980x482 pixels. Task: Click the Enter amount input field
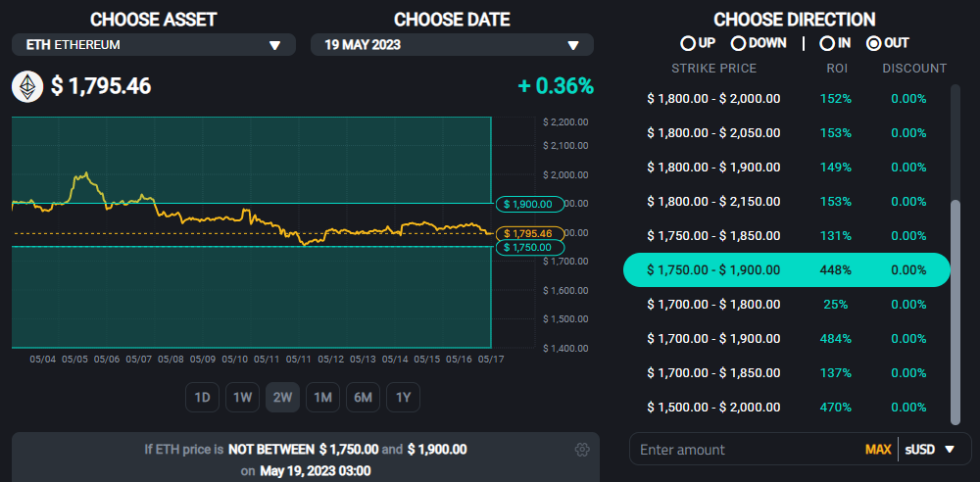(745, 450)
